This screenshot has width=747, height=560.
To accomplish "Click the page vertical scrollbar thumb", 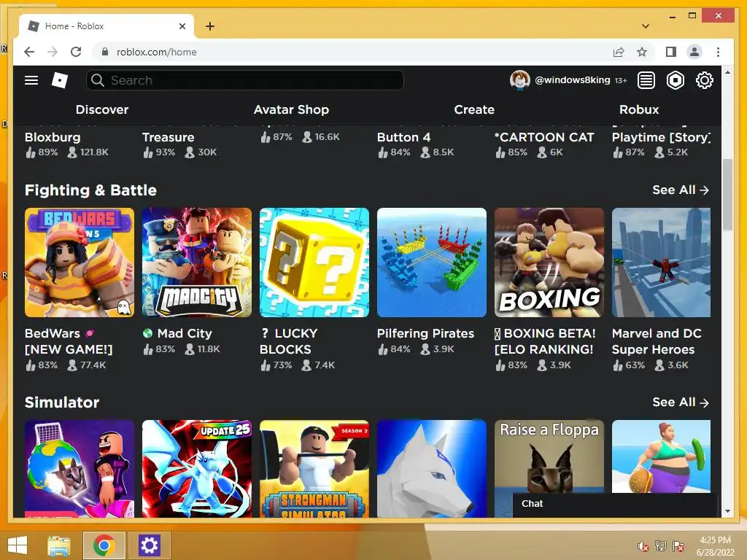I will 727,195.
